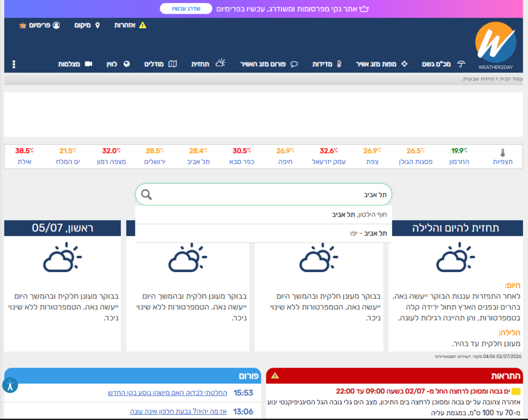528x420 pixels.
Task: Click the globe satellite icon
Action: (126, 64)
